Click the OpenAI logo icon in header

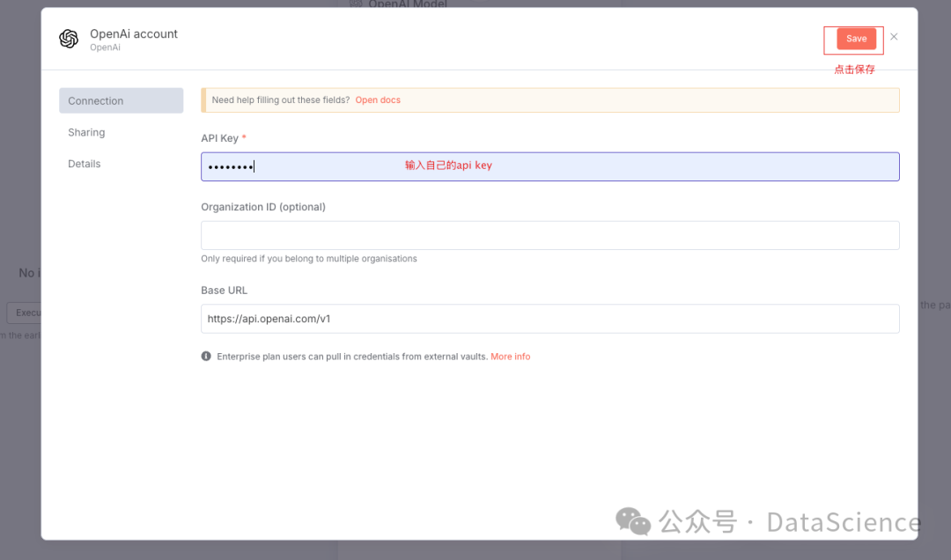click(69, 39)
